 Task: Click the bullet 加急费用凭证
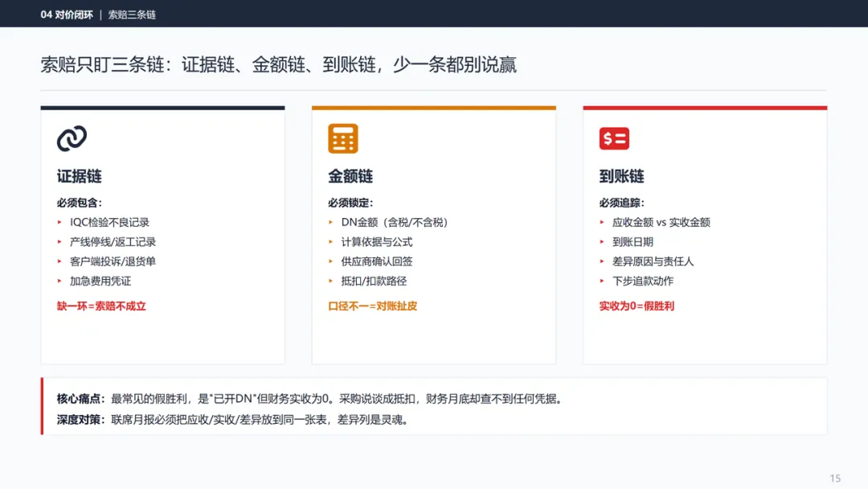(100, 281)
